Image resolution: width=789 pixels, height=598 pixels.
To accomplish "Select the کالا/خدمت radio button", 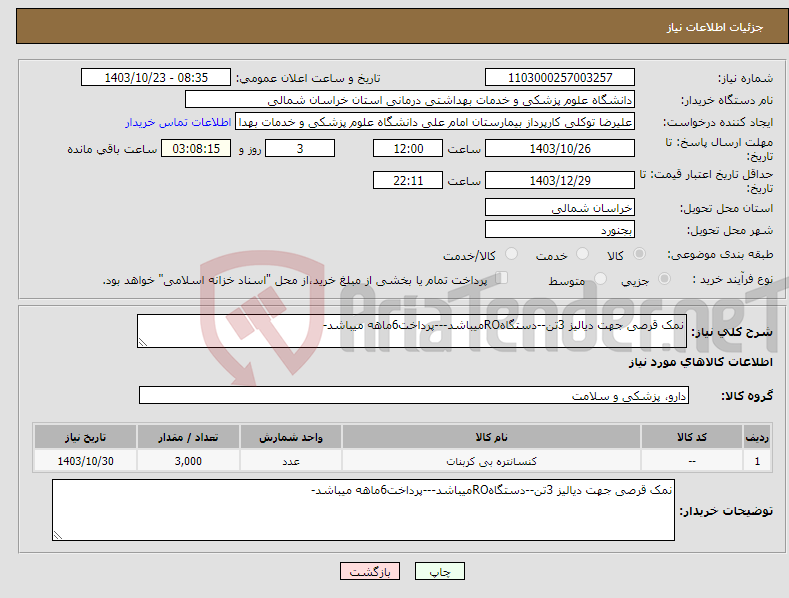I will pos(511,254).
